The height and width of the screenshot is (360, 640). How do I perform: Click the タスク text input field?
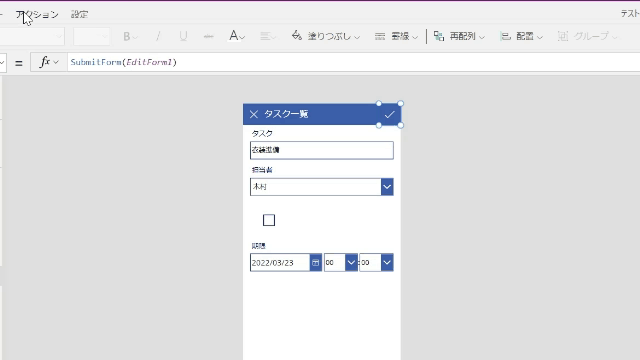point(322,150)
